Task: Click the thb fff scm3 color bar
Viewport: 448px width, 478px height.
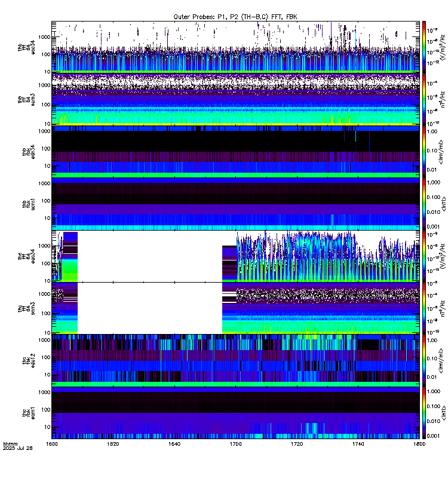Action: pyautogui.click(x=424, y=99)
